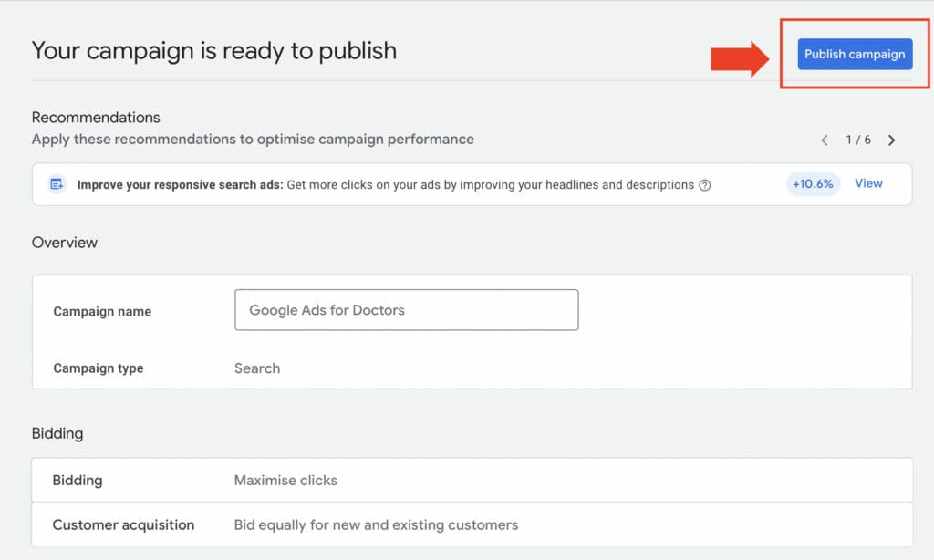Select the Bid equally for new and existing customers text
Viewport: 934px width, 560px height.
point(376,524)
